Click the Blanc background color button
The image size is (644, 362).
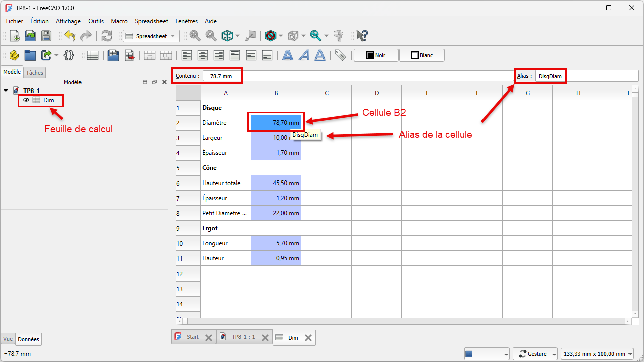tap(422, 55)
